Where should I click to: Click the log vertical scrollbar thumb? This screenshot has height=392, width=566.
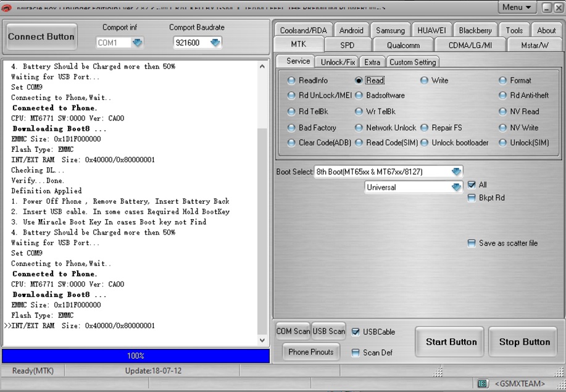262,231
